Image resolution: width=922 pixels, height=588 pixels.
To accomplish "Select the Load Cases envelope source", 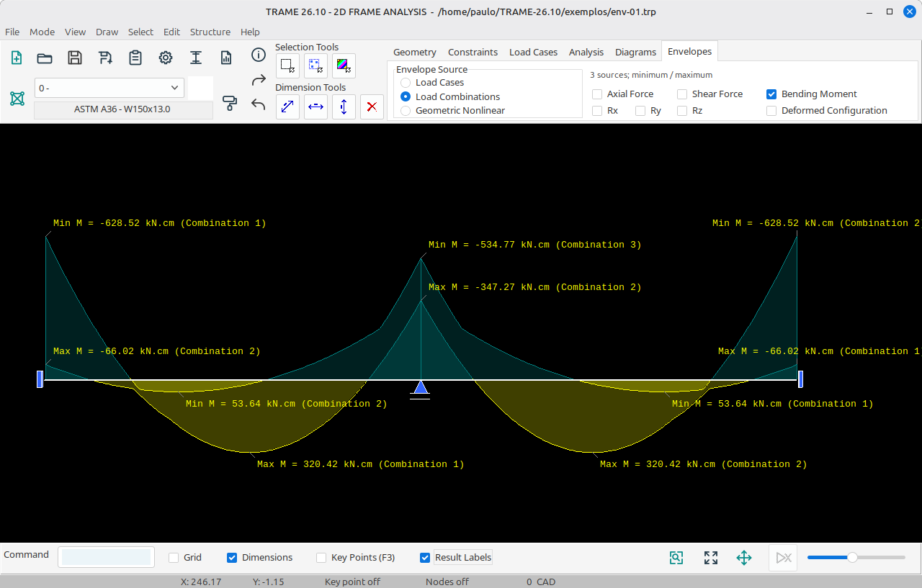I will [406, 83].
